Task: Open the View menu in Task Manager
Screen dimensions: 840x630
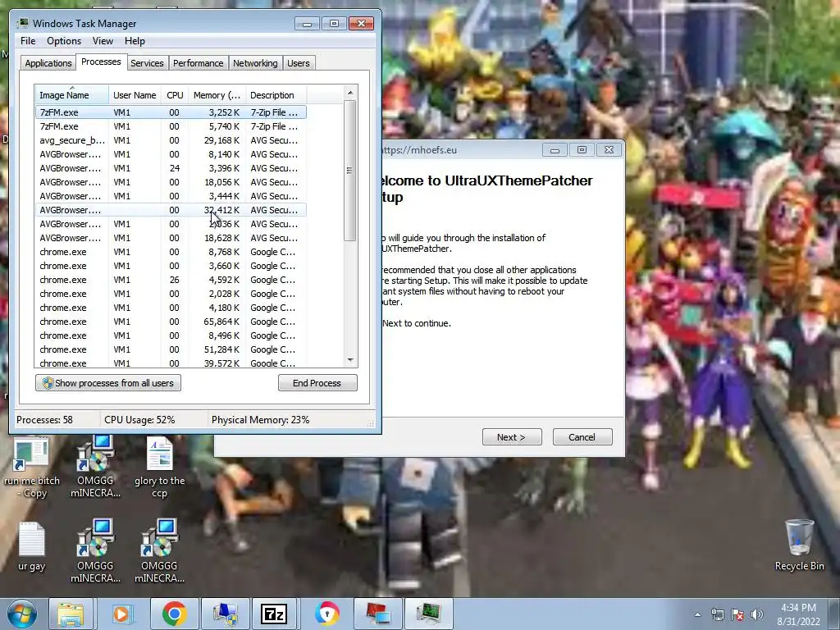Action: point(103,41)
